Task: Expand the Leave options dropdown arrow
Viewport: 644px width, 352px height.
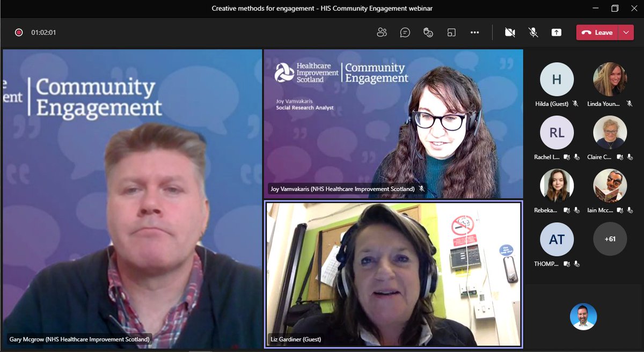Action: coord(626,32)
